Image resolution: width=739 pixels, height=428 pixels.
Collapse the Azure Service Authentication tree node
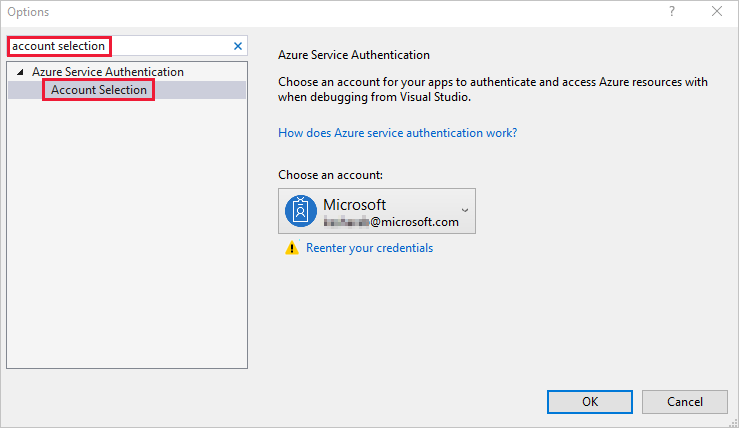pyautogui.click(x=21, y=72)
